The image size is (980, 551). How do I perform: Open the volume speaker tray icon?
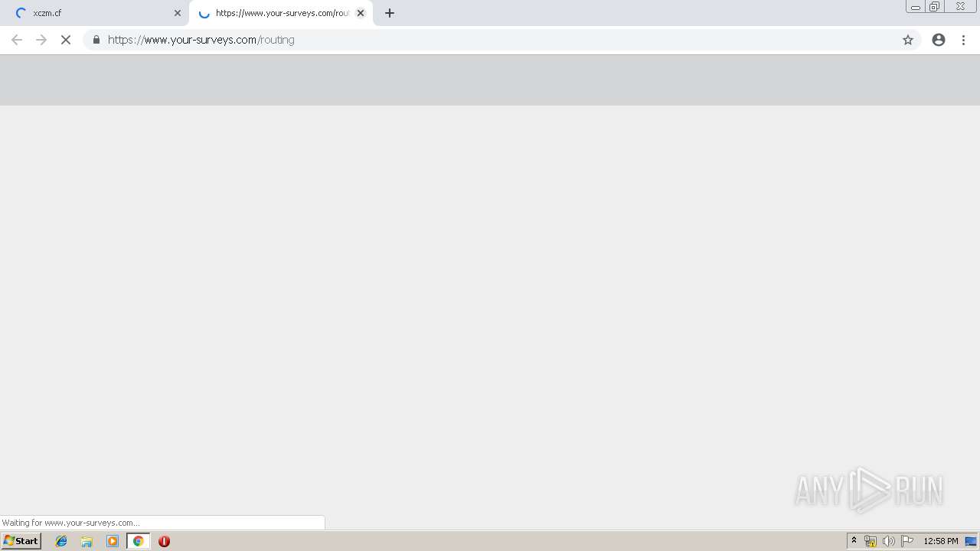tap(889, 541)
